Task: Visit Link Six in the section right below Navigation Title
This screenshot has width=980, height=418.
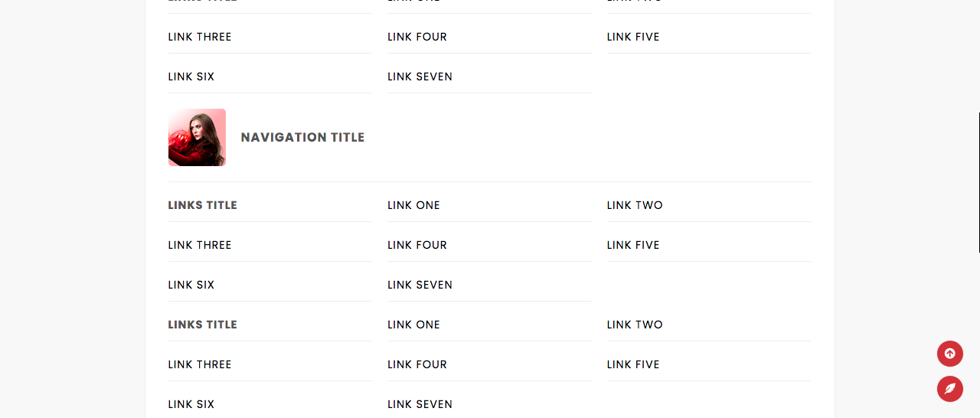Action: point(191,285)
